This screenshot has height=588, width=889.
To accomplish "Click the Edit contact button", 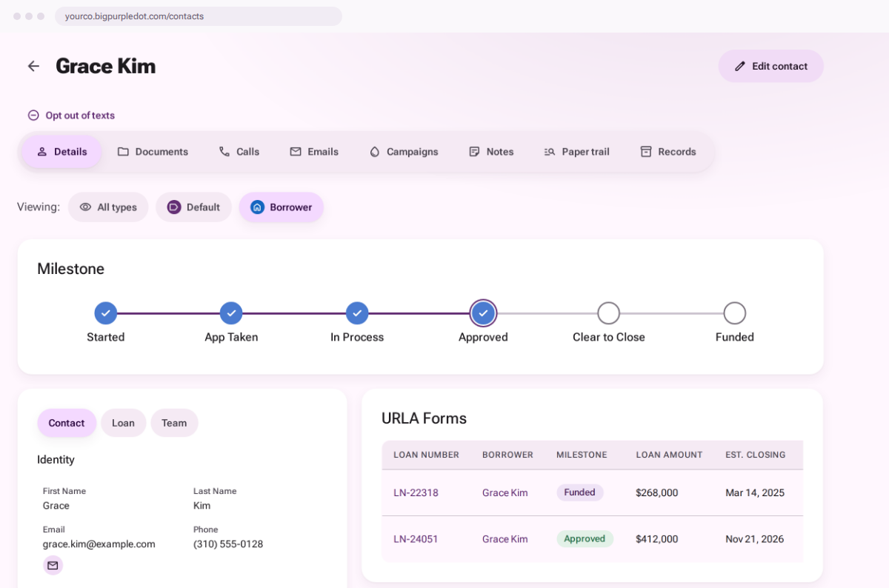I will coord(770,66).
